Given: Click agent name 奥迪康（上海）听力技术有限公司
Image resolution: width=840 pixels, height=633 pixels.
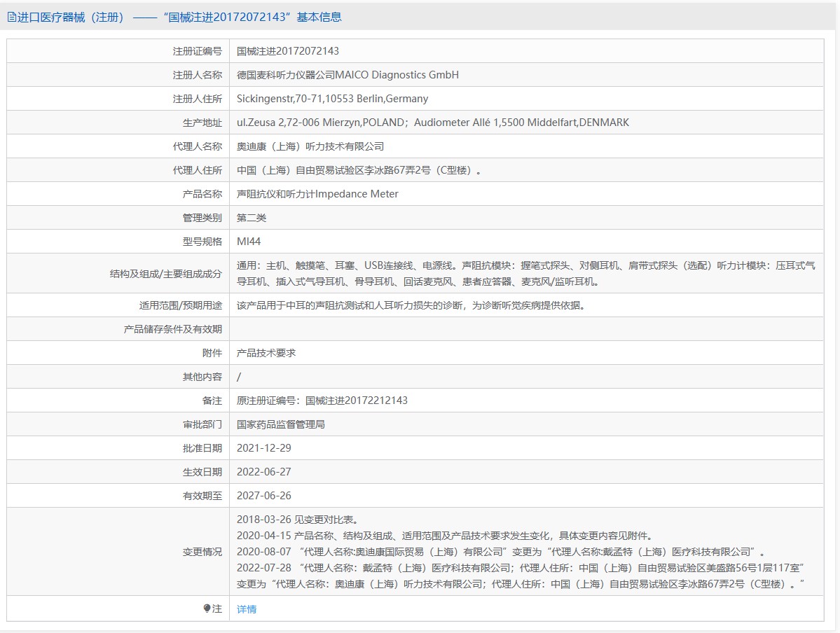Looking at the screenshot, I should point(310,146).
